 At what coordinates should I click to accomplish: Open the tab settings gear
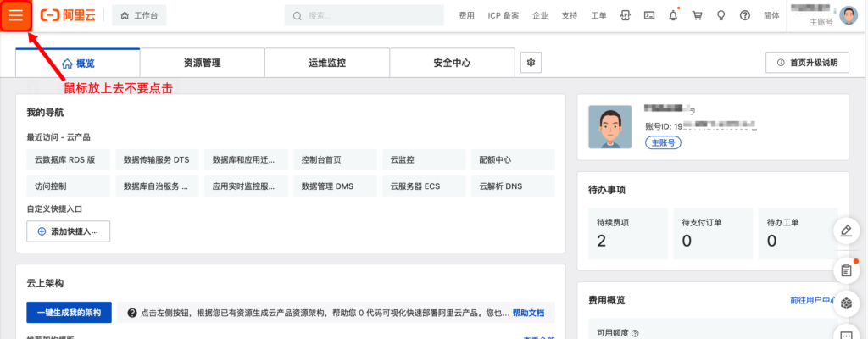tap(531, 63)
